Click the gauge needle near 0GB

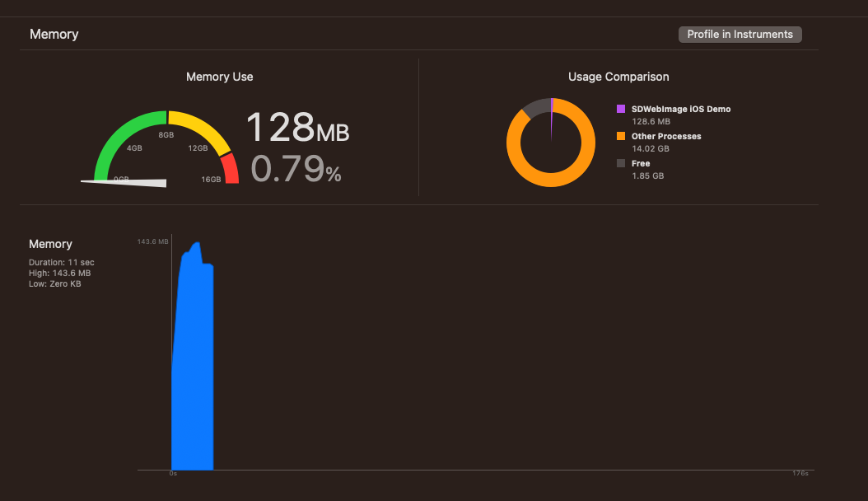click(119, 180)
